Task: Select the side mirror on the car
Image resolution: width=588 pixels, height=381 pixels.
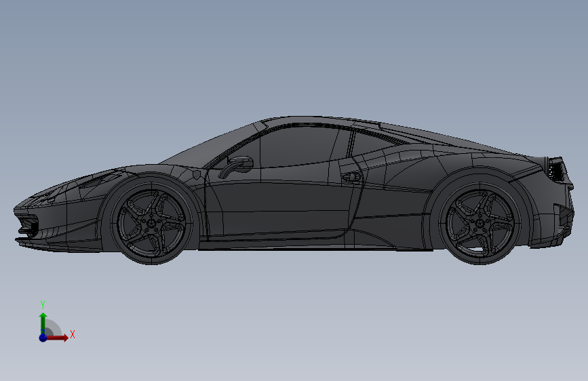Action: coord(237,166)
